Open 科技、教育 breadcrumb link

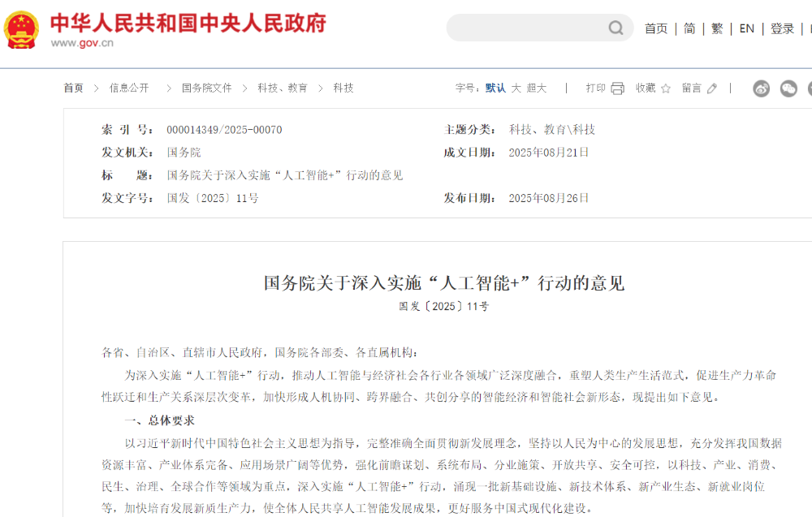click(x=283, y=88)
